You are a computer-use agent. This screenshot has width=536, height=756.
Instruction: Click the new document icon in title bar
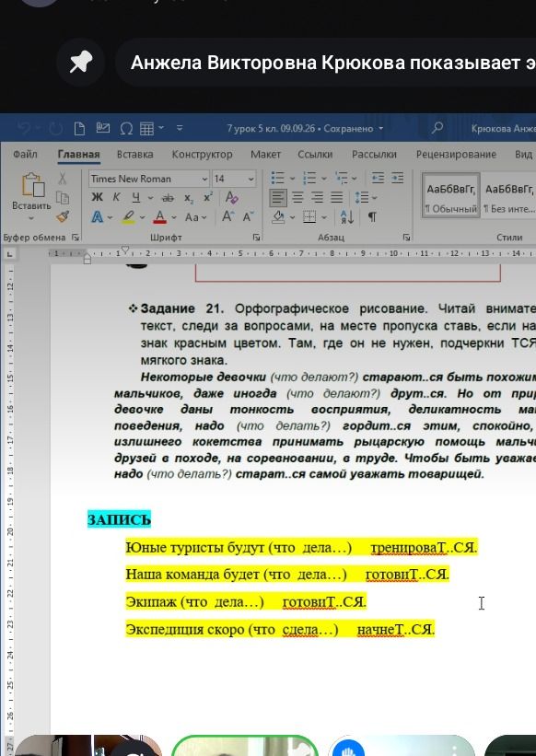(79, 129)
